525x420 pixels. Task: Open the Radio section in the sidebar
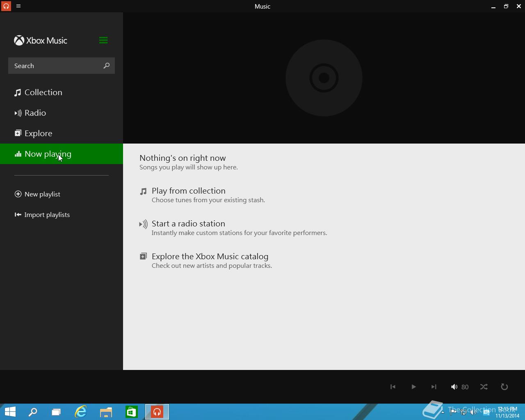(x=62, y=113)
